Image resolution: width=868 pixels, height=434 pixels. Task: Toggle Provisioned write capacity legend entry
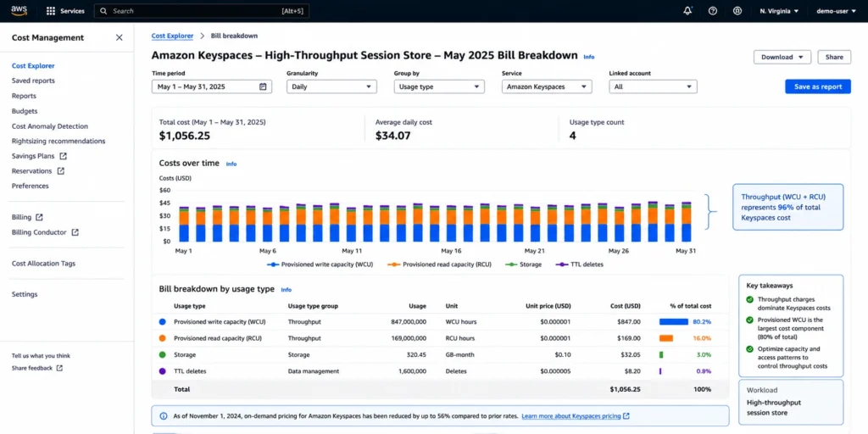(x=320, y=264)
